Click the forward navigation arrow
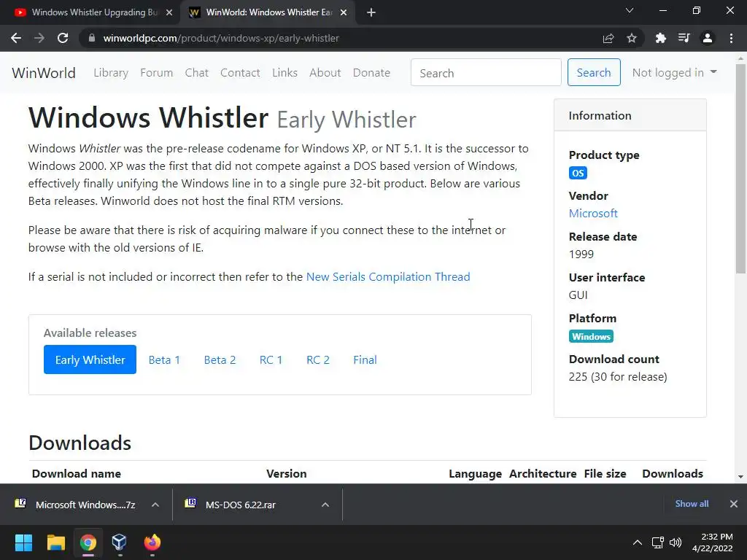Screen dimensions: 747x560 pos(39,38)
